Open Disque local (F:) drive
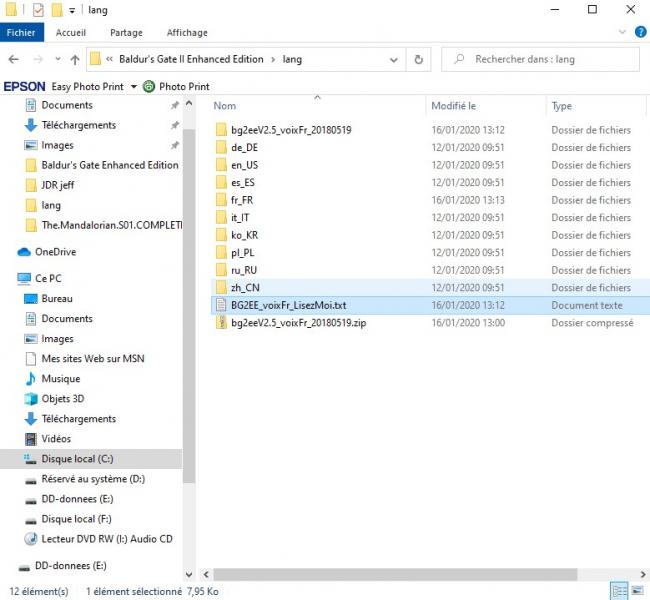The width and height of the screenshot is (650, 600). coord(76,519)
